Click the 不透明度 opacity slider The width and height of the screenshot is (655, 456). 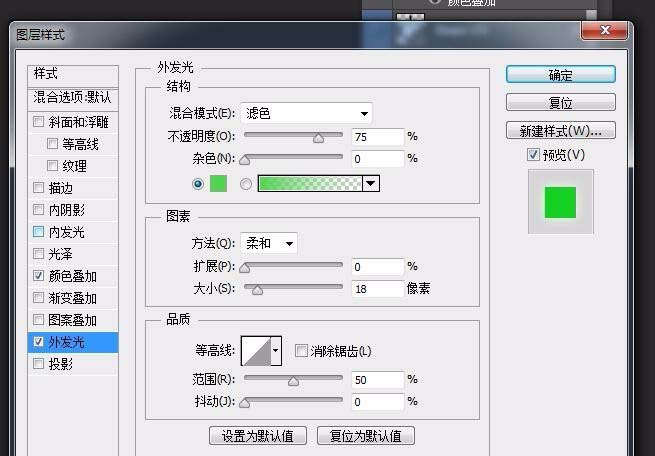(x=293, y=136)
